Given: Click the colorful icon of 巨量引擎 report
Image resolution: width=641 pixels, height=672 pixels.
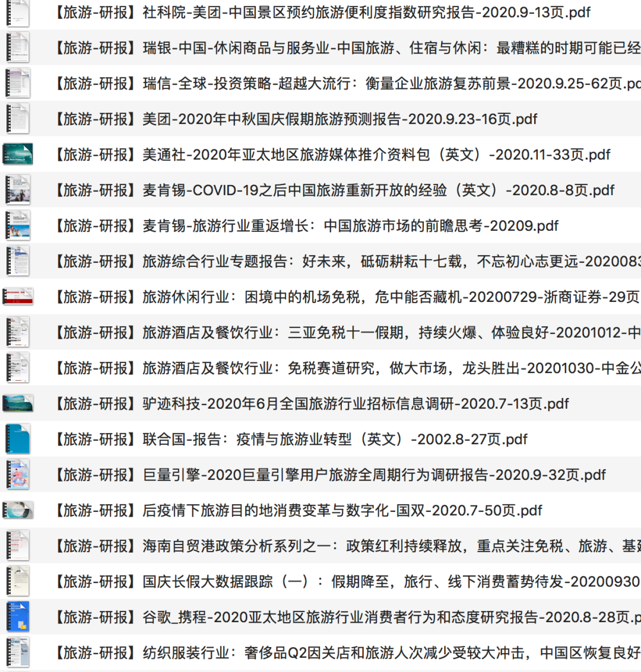Looking at the screenshot, I should [17, 474].
